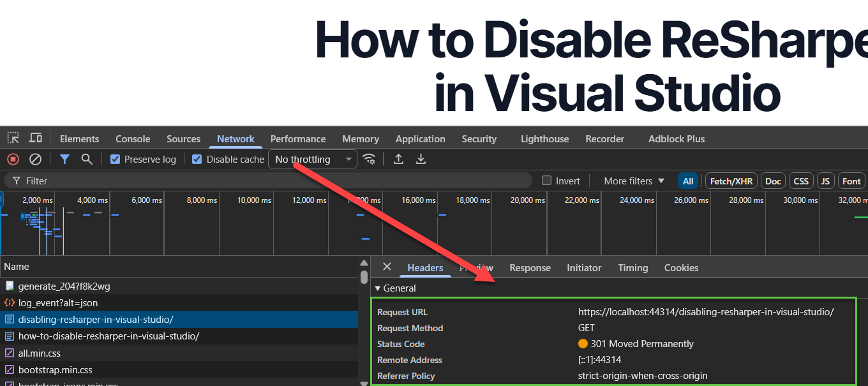Select the Network panel tab
The image size is (868, 386).
(x=236, y=138)
